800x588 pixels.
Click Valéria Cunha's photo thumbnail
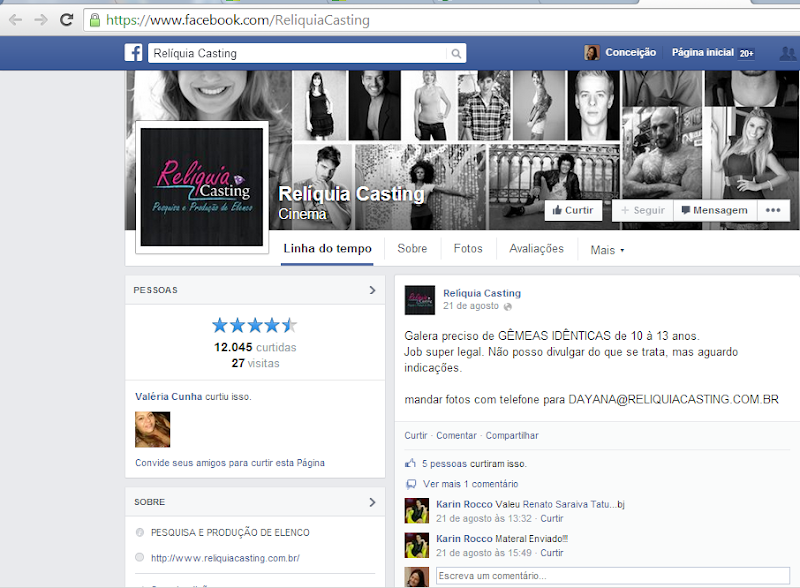pos(153,429)
